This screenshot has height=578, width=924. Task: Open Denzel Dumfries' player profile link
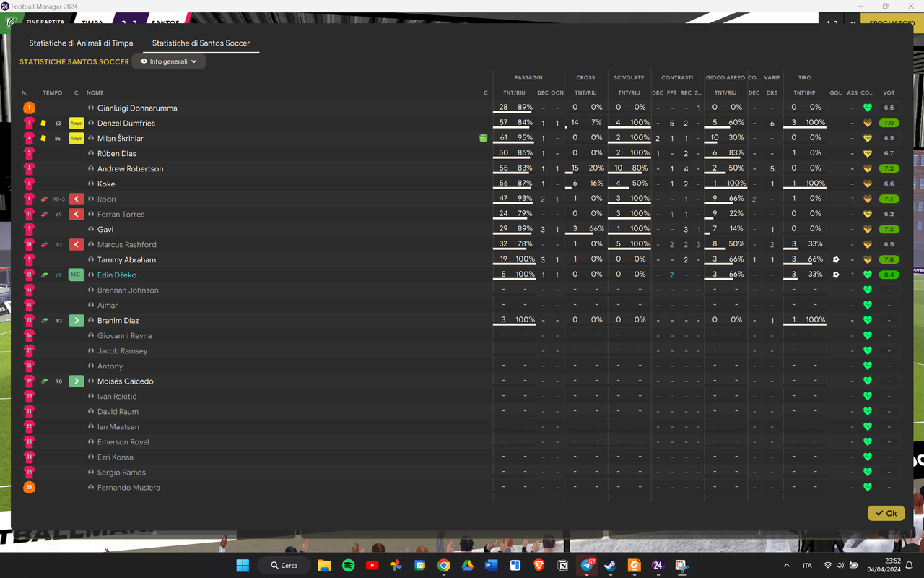[x=126, y=123]
